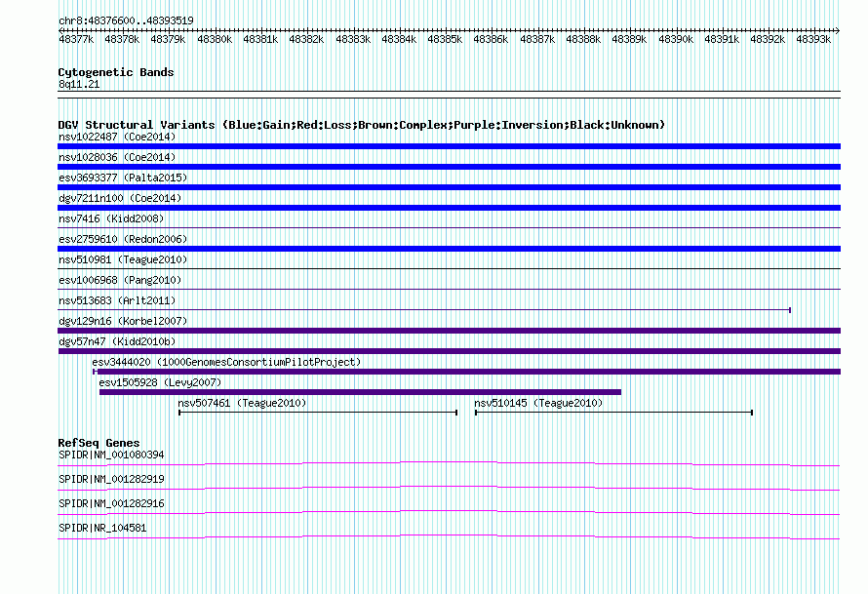Open variant esv3693377 (Palta2015)
Image resolution: width=868 pixels, height=594 pixels.
(123, 178)
